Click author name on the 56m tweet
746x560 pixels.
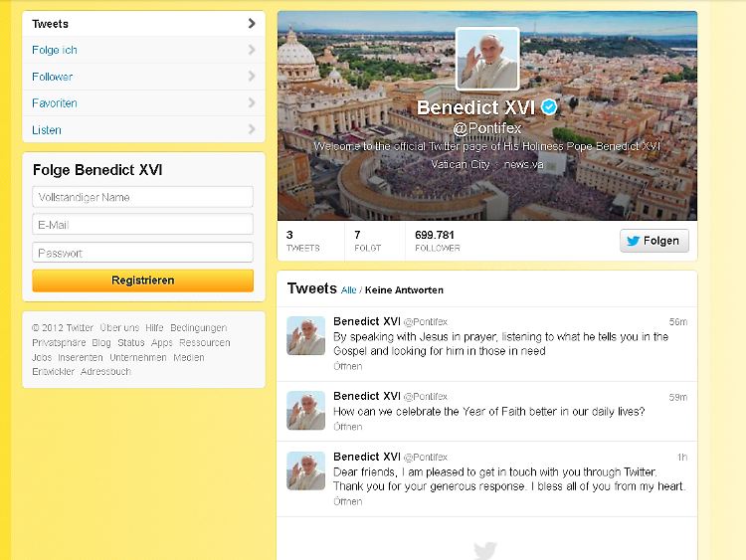(x=367, y=321)
